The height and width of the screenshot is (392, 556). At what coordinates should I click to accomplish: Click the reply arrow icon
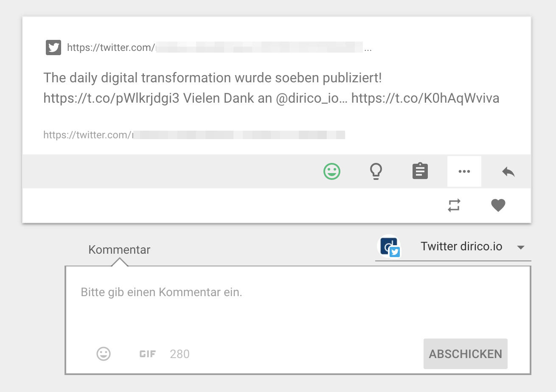(508, 171)
